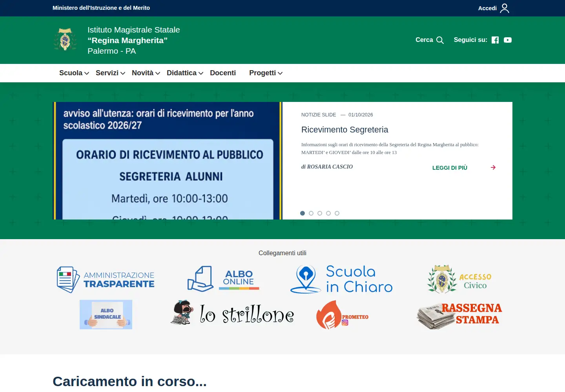Open the Accesso Civico logo link
This screenshot has height=392, width=565.
[x=459, y=279]
